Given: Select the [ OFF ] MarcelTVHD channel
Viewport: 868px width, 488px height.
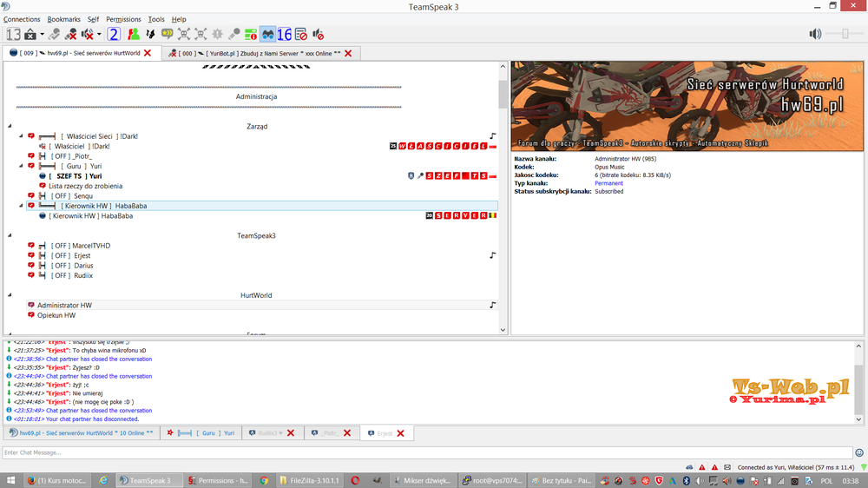Looking at the screenshot, I should pyautogui.click(x=261, y=246).
